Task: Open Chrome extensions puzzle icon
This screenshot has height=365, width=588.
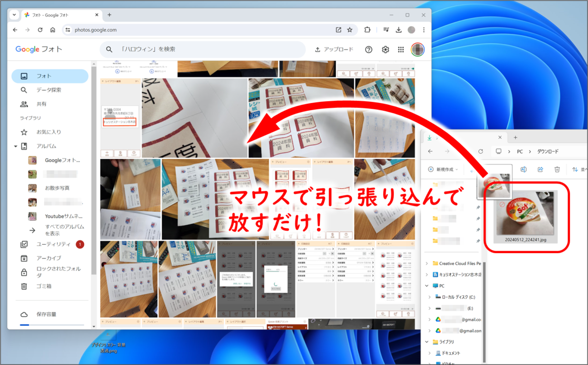Action: tap(367, 30)
